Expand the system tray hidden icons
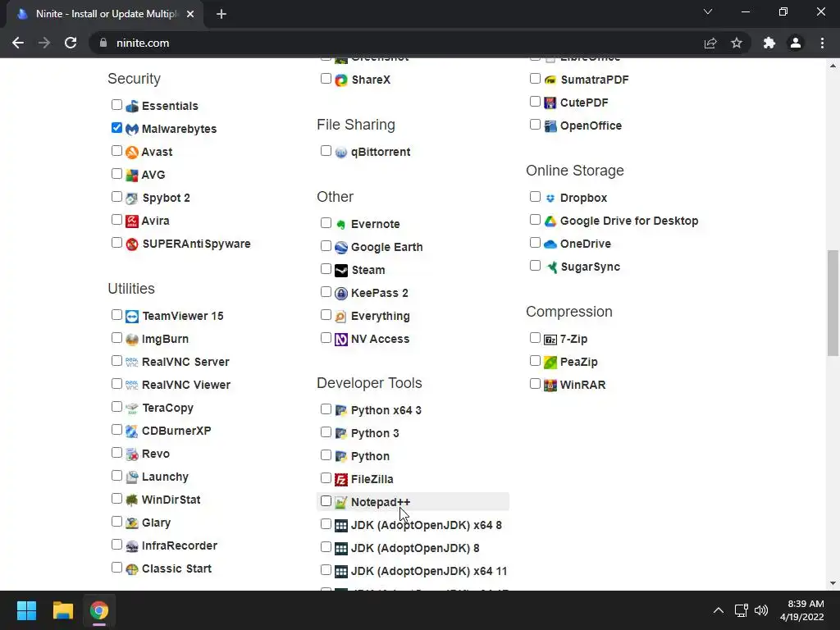The height and width of the screenshot is (630, 840). coord(719,610)
